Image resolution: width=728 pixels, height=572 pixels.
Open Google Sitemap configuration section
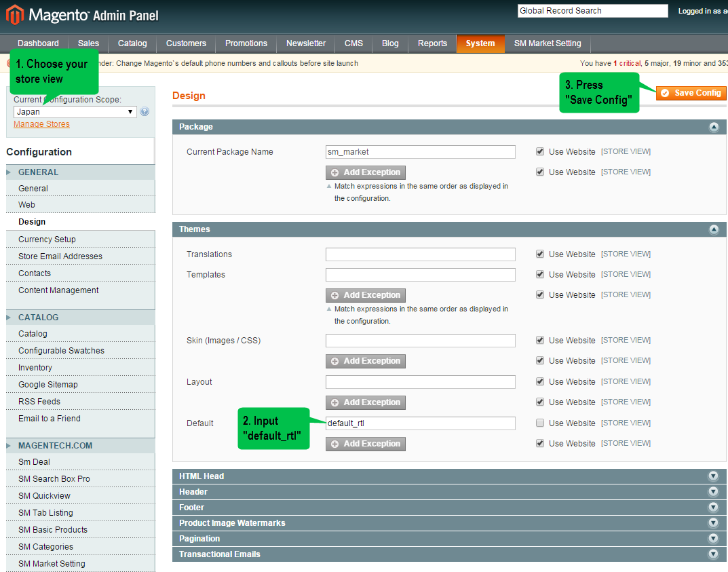tap(80, 385)
